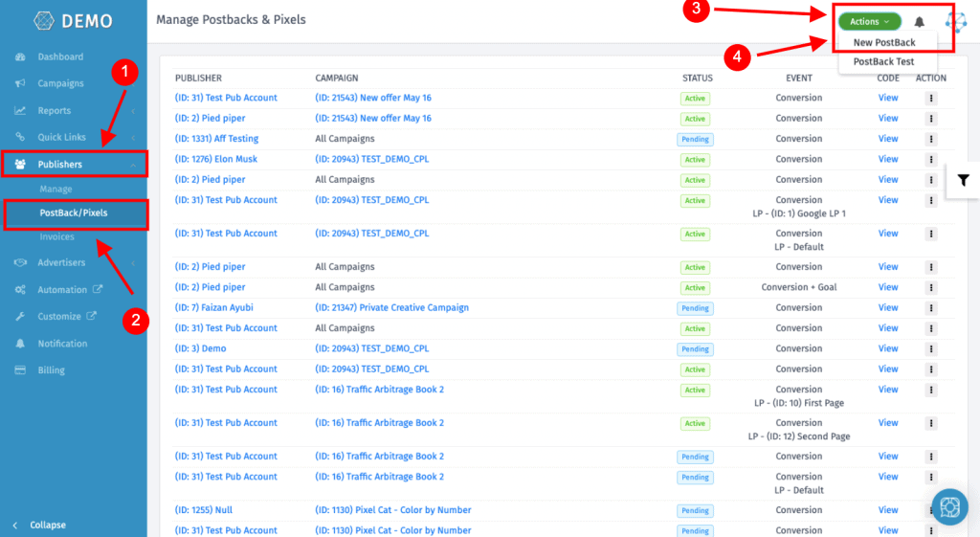Choose PostBack Test menu entry

coord(883,62)
